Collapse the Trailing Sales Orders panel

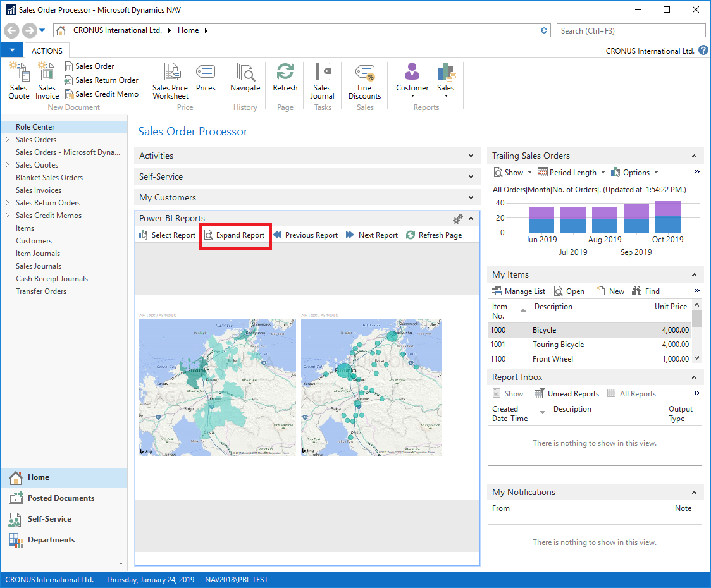694,156
